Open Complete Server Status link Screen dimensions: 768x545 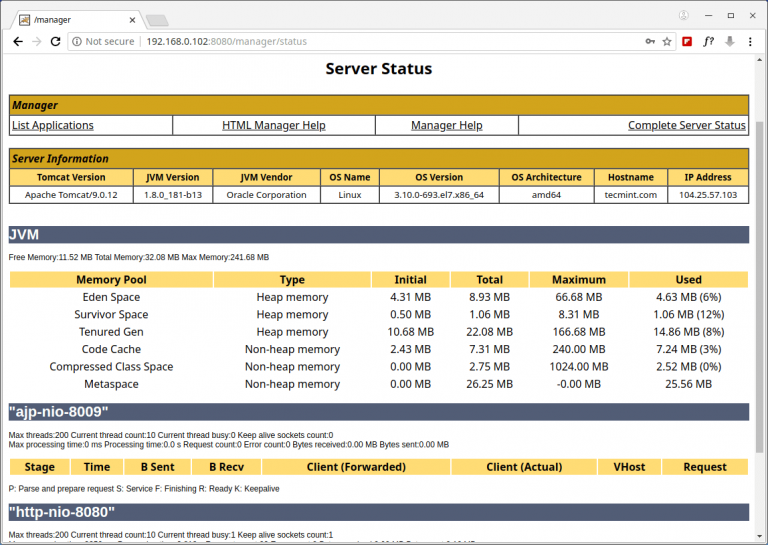(686, 125)
